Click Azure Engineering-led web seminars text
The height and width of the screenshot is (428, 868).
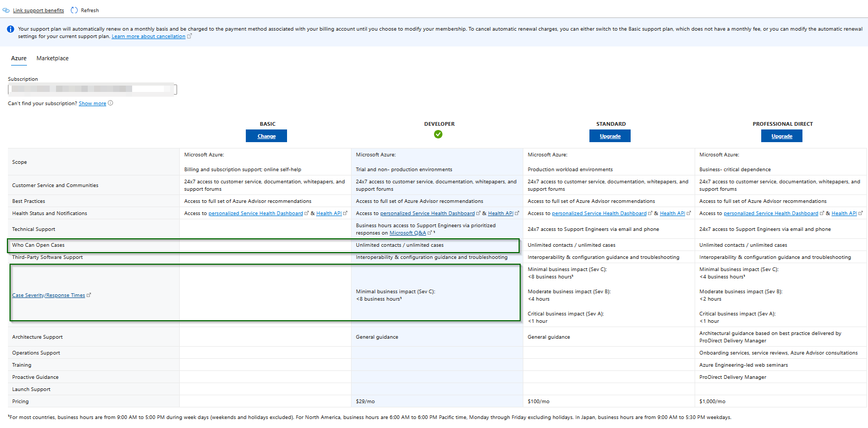744,365
